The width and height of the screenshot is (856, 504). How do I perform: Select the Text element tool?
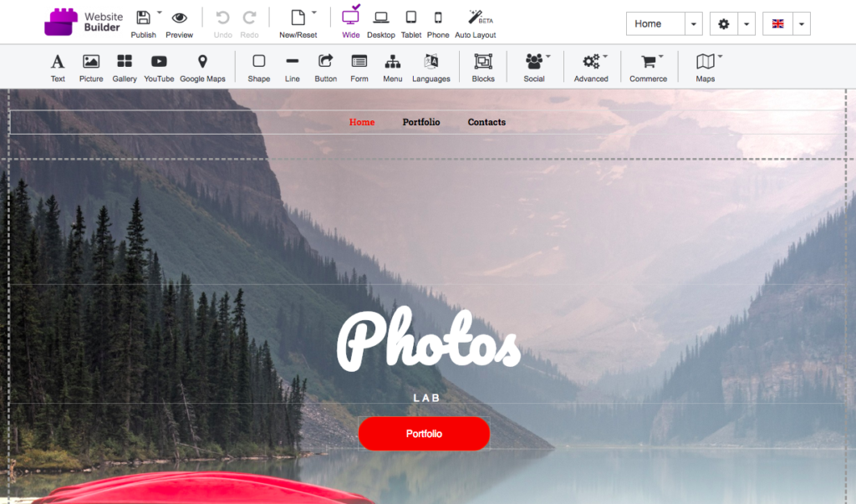pyautogui.click(x=58, y=68)
